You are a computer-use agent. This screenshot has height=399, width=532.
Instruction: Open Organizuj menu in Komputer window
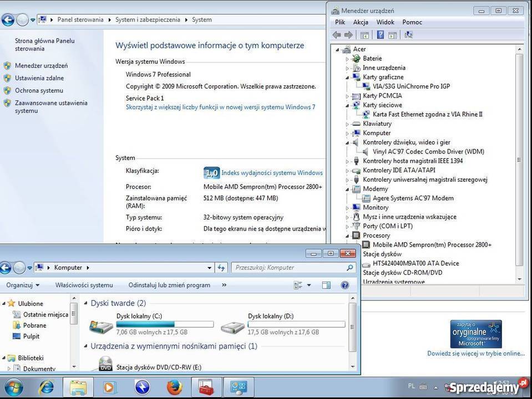(23, 285)
